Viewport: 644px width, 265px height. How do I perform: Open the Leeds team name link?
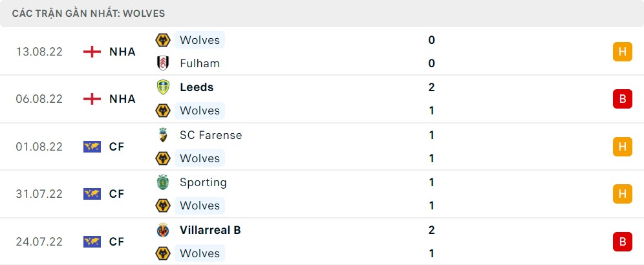197,87
